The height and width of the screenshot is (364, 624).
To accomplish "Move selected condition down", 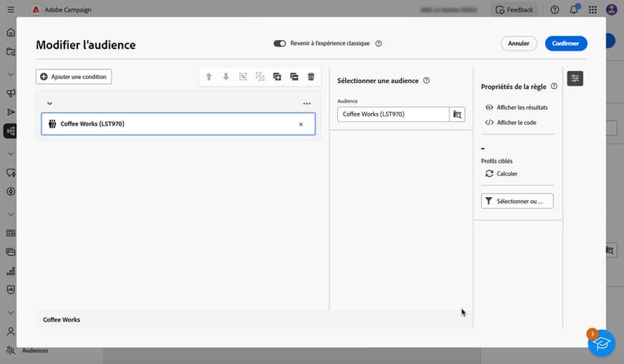I will click(225, 76).
